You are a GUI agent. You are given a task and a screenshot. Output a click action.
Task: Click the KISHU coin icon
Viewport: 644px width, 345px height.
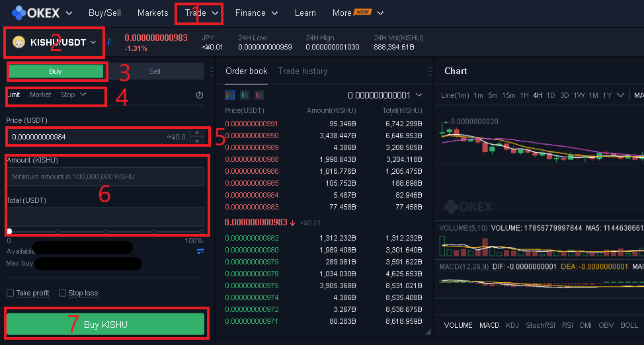[x=19, y=42]
